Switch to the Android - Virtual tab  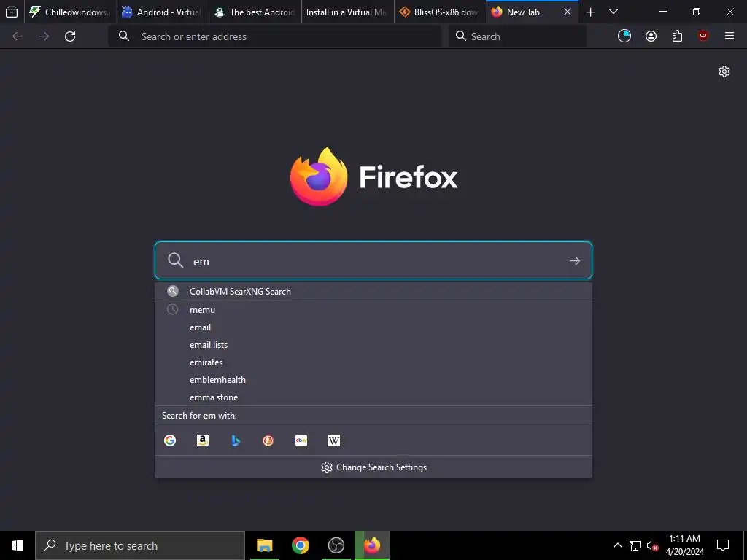pos(162,12)
